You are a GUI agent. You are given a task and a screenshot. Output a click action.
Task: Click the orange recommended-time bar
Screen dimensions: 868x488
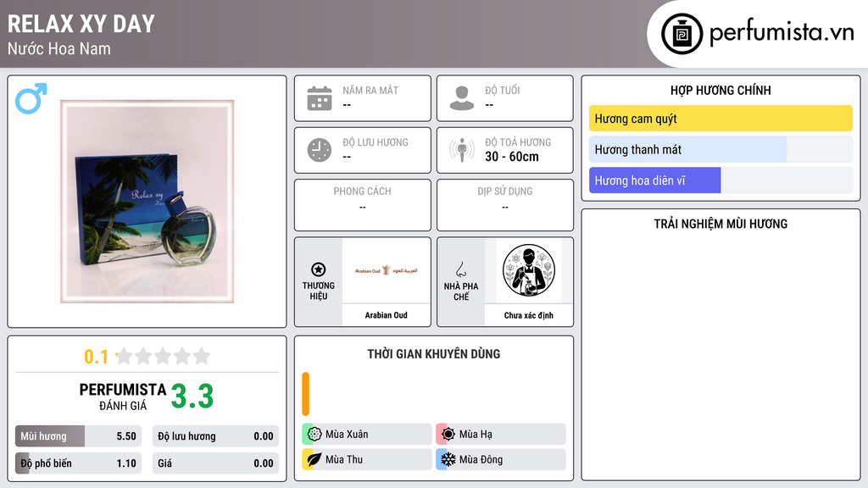click(x=305, y=394)
